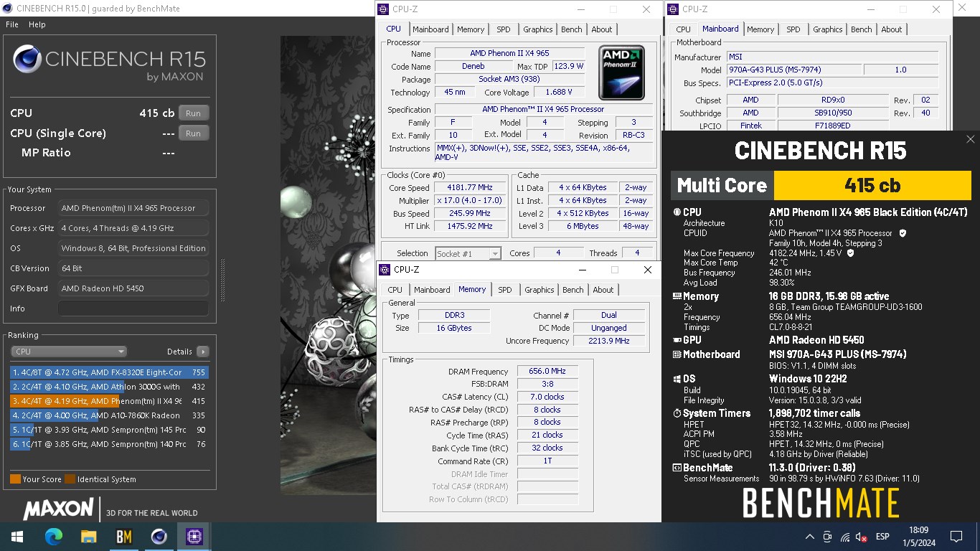The height and width of the screenshot is (551, 980).
Task: Click the network tray icon
Action: 845,537
